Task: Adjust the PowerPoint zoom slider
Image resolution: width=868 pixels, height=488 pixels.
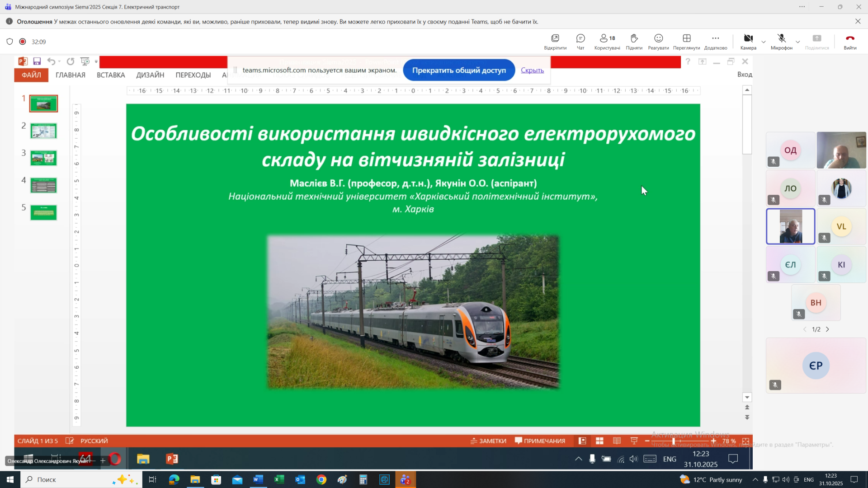Action: (674, 441)
